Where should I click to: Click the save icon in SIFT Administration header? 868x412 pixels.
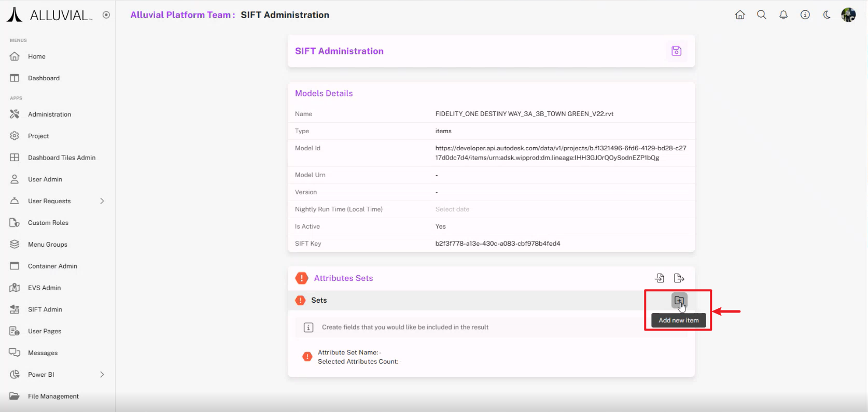[x=676, y=51]
